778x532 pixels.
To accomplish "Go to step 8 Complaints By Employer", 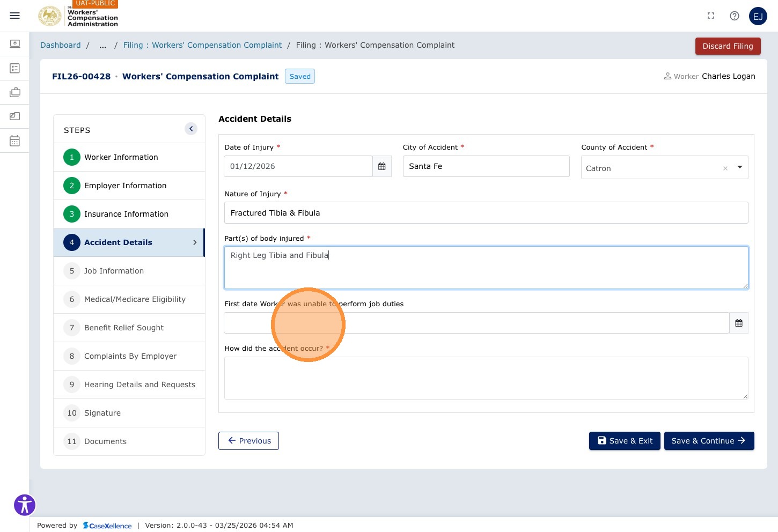I will tap(129, 356).
